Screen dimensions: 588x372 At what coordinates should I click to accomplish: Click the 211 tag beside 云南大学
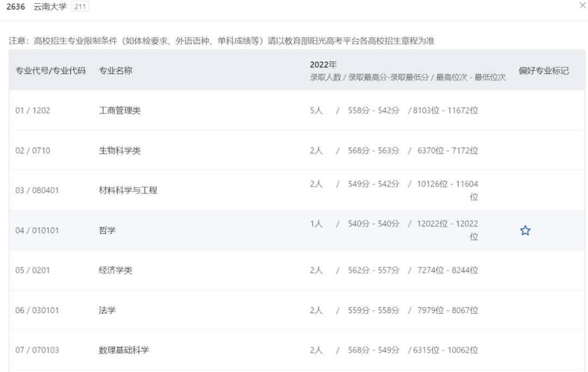[x=80, y=7]
